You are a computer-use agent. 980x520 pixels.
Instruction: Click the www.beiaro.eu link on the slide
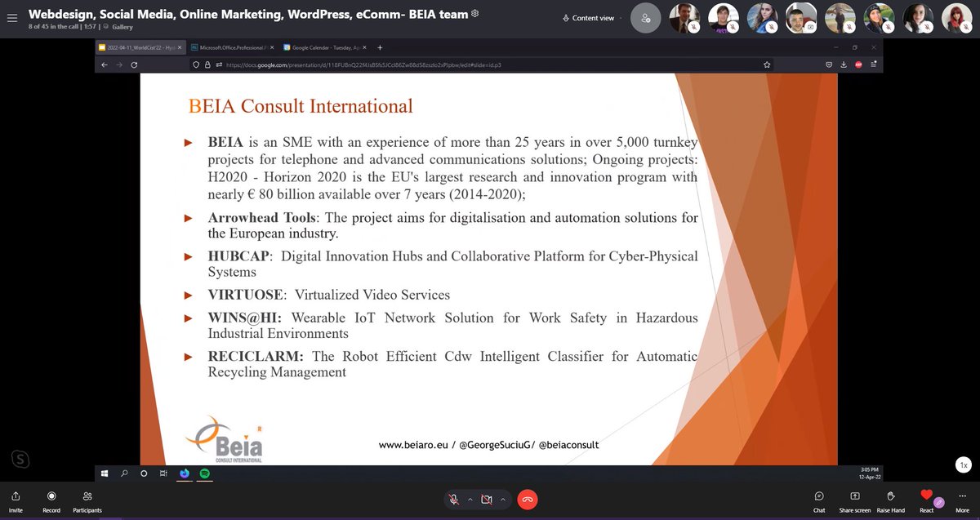click(x=413, y=445)
